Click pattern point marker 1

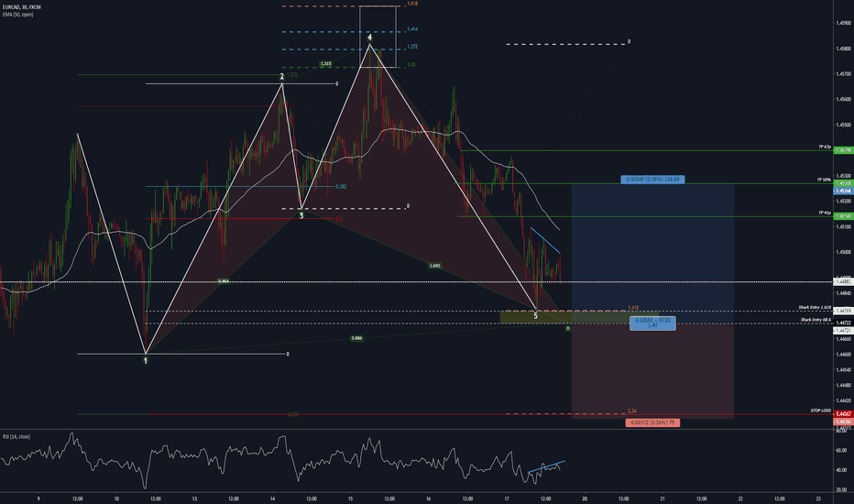[x=146, y=361]
